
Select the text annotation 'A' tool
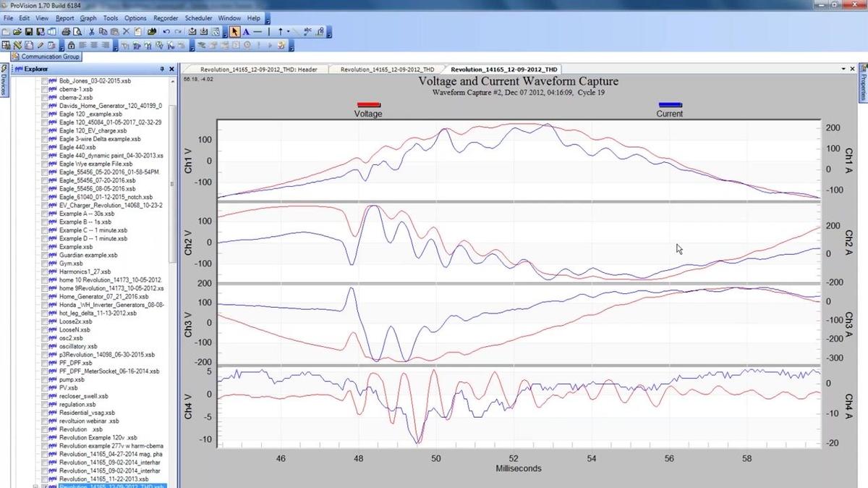pos(246,32)
